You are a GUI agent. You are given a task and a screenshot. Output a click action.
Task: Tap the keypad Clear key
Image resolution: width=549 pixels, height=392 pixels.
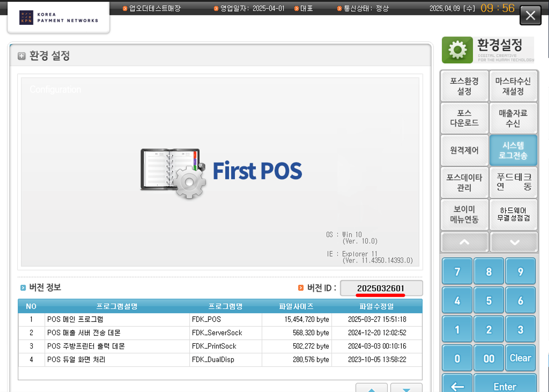[521, 358]
